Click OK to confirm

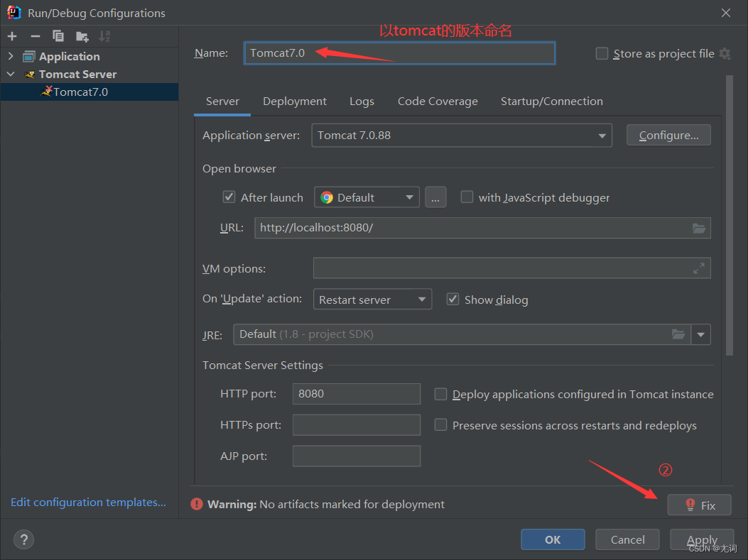(553, 539)
